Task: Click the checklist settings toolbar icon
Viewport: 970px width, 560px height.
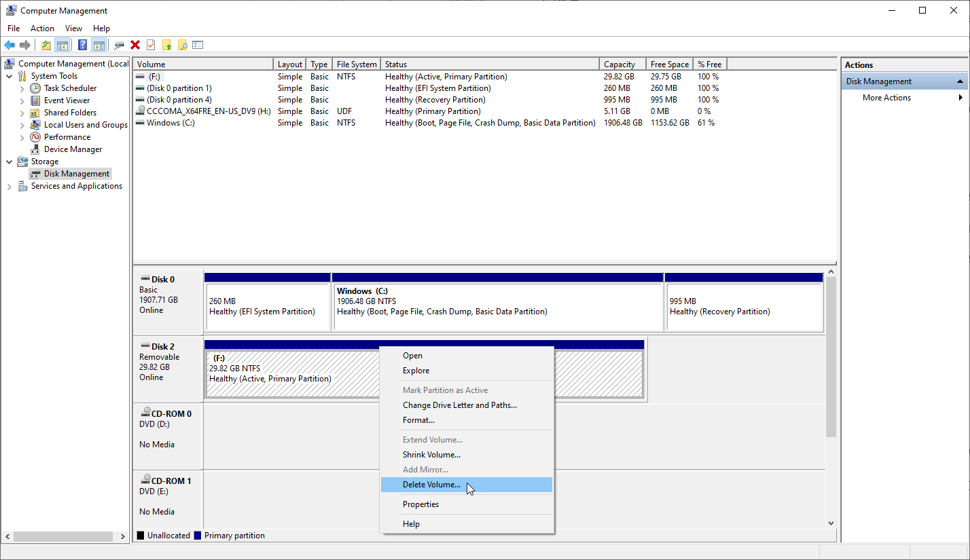Action: [198, 45]
